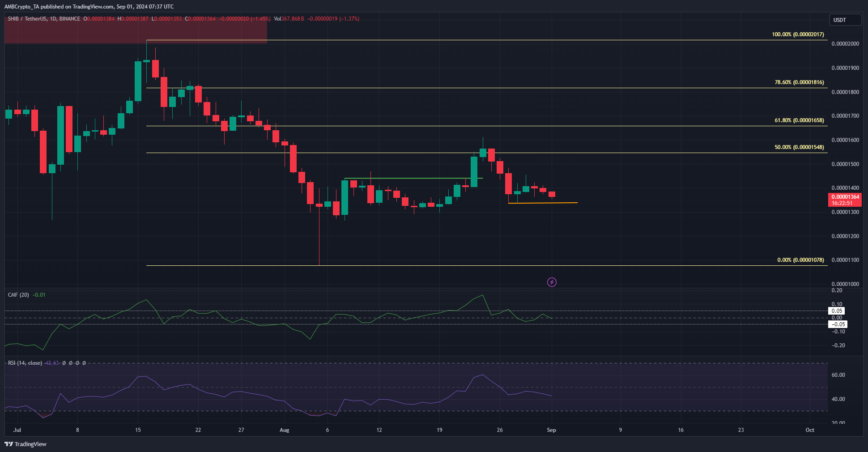This screenshot has width=868, height=452.
Task: Click the CMF 0.05 level label
Action: coord(837,311)
